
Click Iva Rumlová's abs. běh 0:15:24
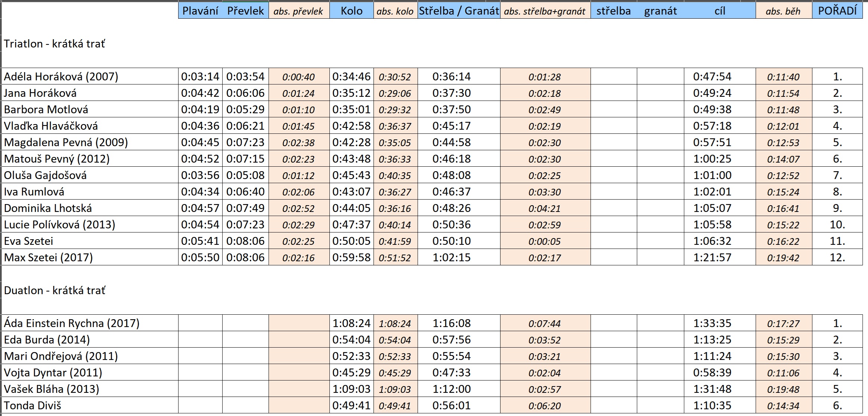coord(783,192)
